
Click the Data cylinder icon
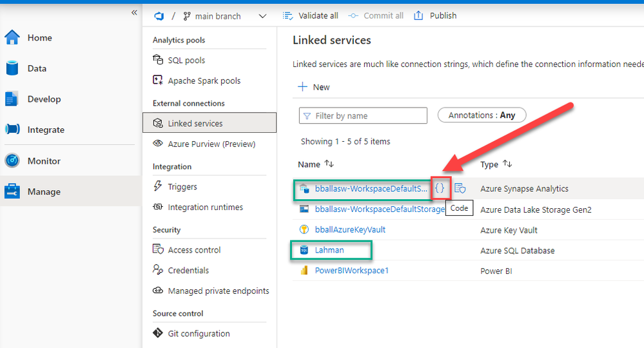tap(12, 68)
